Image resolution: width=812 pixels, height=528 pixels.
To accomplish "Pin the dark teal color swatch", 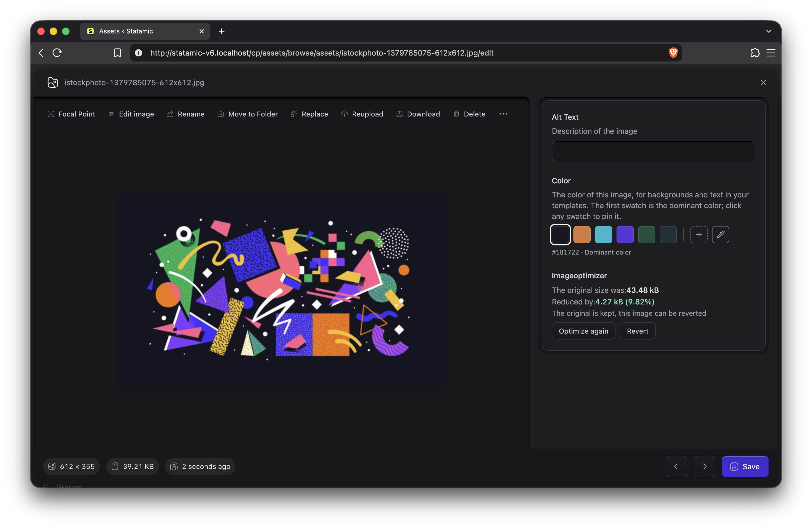I will point(668,235).
